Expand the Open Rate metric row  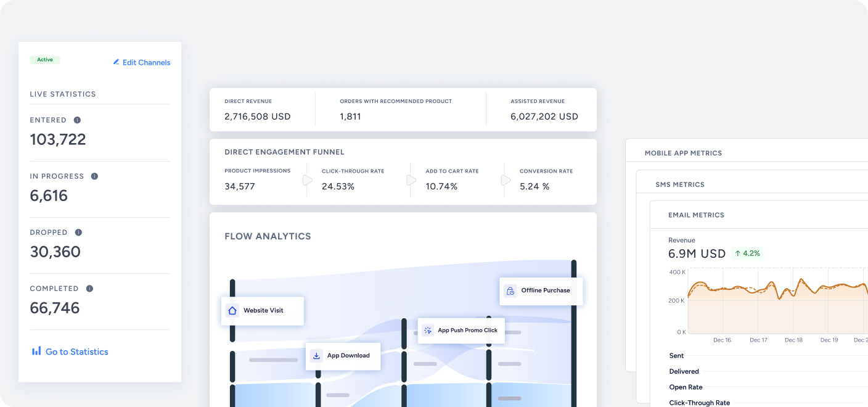(686, 387)
